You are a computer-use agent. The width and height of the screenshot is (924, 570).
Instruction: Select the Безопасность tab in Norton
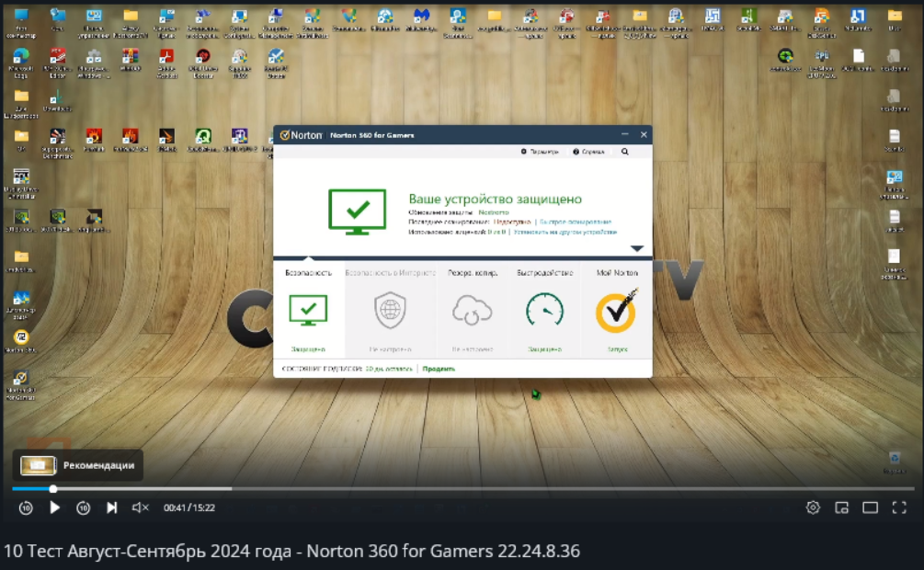308,310
